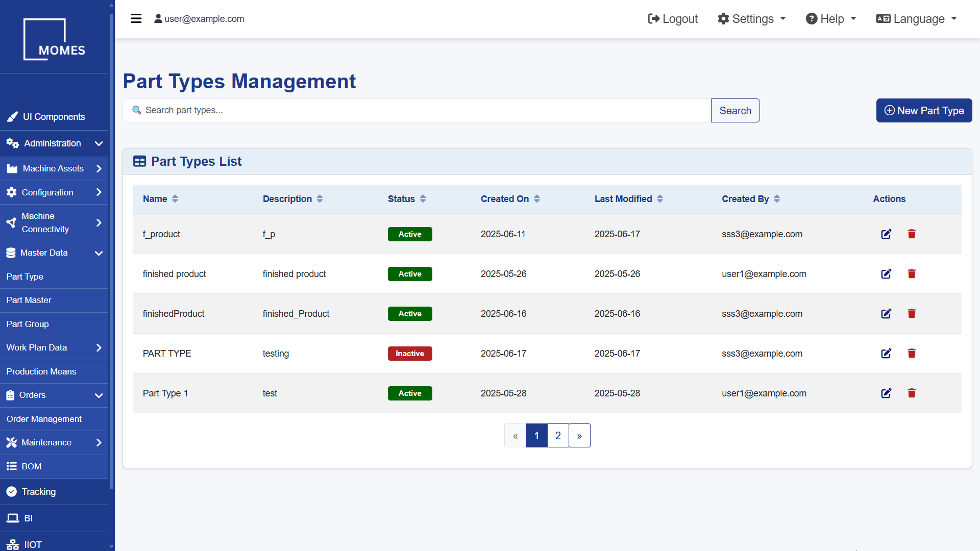Screen dimensions: 980x551
Task: Click the Search button
Action: click(x=735, y=111)
